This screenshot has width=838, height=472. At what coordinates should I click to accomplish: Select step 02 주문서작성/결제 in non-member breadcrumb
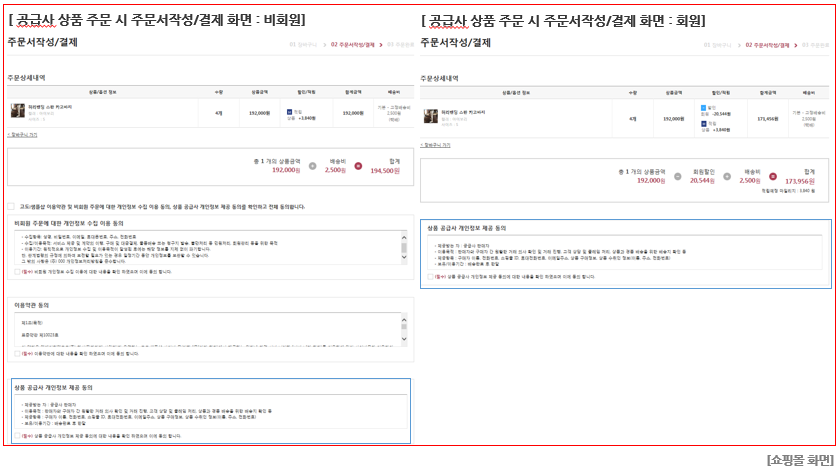(352, 44)
